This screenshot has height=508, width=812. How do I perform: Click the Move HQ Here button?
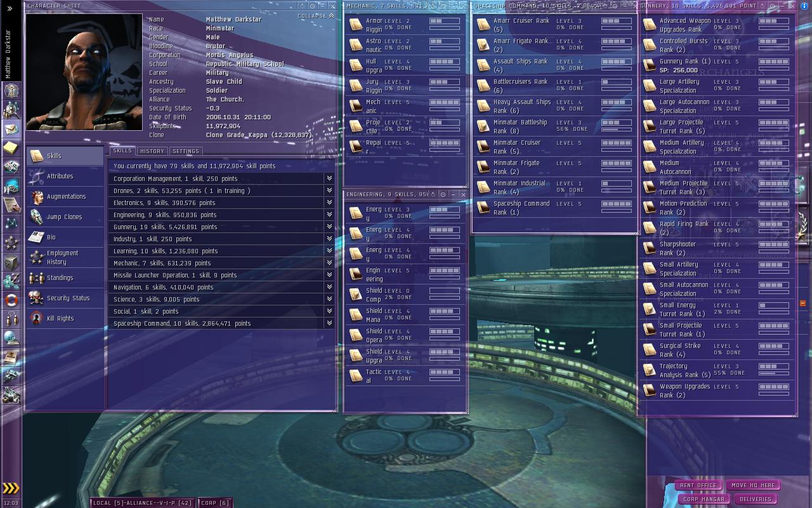(x=753, y=485)
